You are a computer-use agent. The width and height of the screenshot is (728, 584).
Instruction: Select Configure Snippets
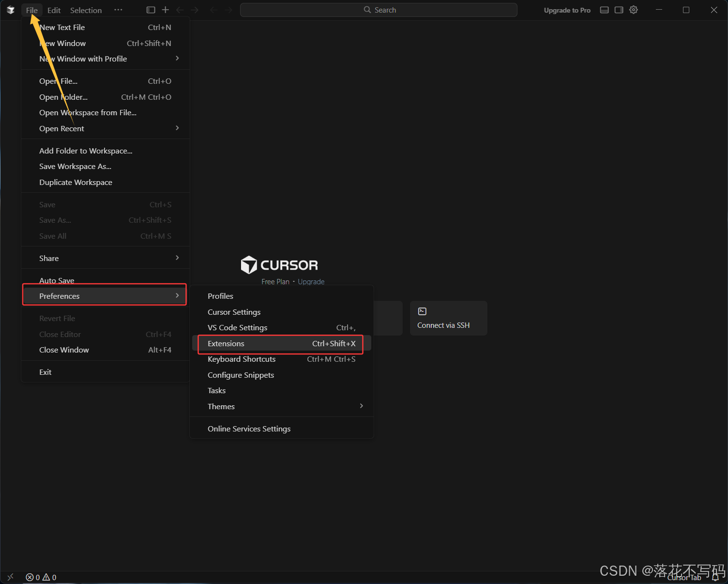[x=282, y=375]
